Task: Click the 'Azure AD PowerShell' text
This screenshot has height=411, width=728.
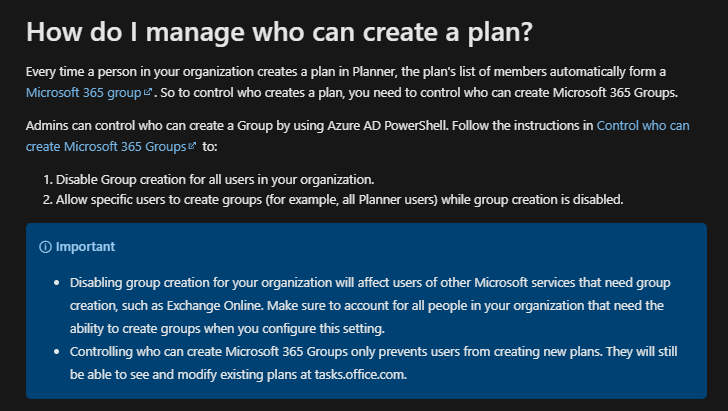Action: tap(387, 125)
